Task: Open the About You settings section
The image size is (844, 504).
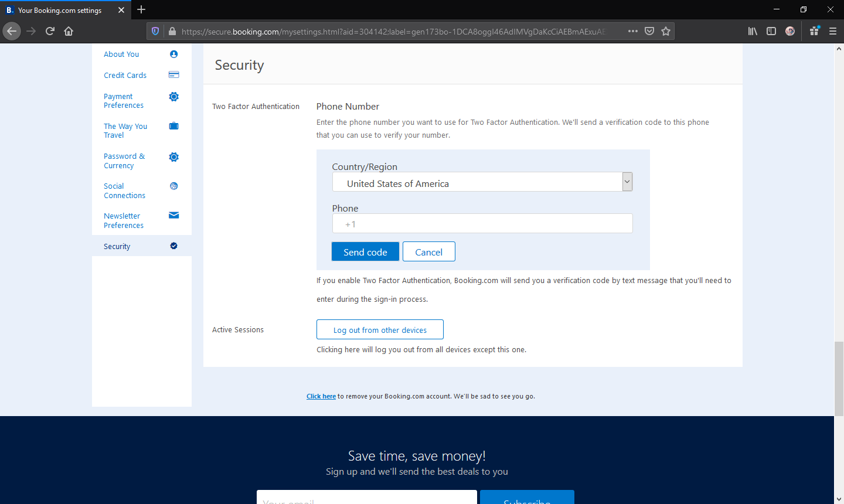Action: 121,54
